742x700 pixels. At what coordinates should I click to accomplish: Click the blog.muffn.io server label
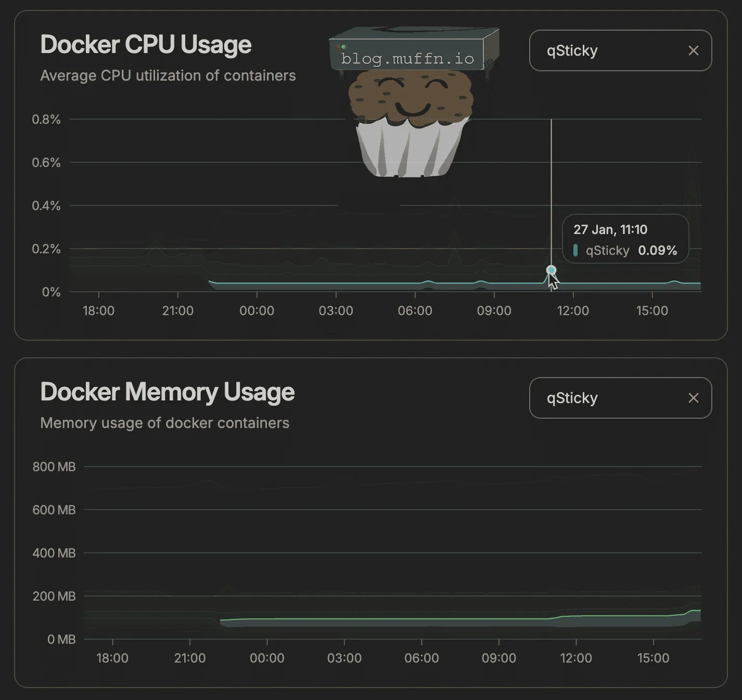[x=407, y=58]
